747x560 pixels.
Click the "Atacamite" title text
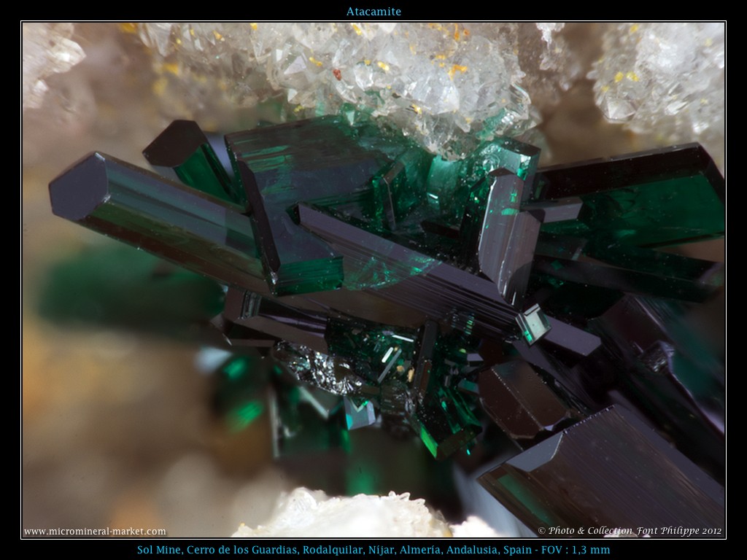[373, 12]
